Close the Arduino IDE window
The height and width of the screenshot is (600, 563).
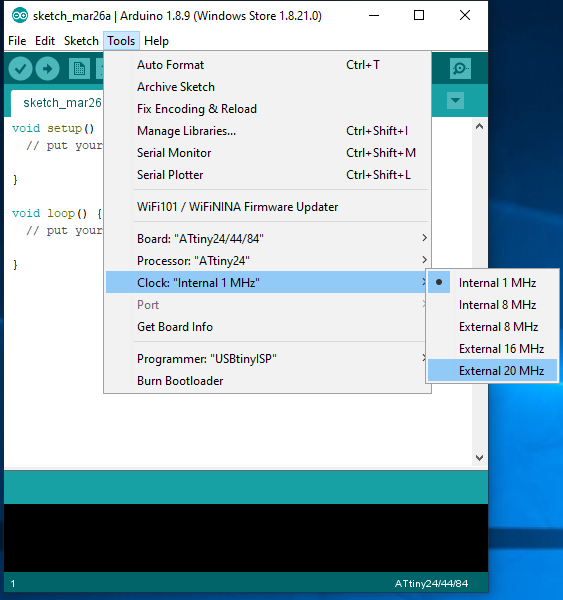click(x=465, y=15)
